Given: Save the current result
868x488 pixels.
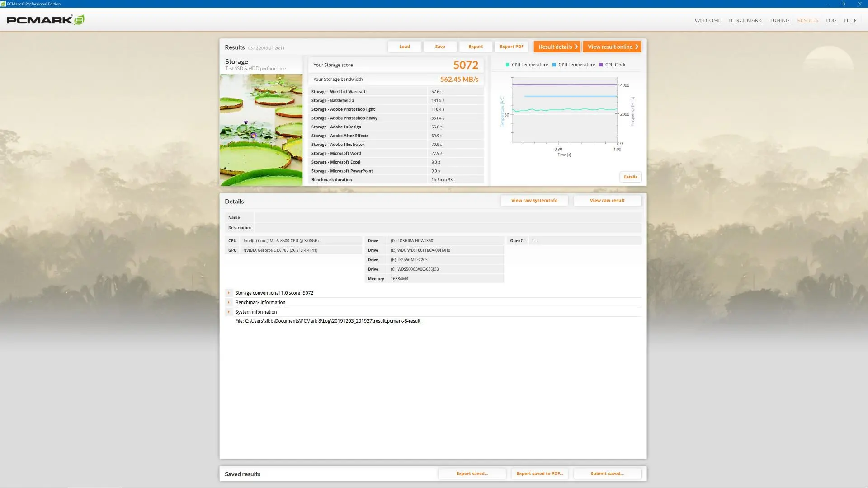Looking at the screenshot, I should point(440,47).
